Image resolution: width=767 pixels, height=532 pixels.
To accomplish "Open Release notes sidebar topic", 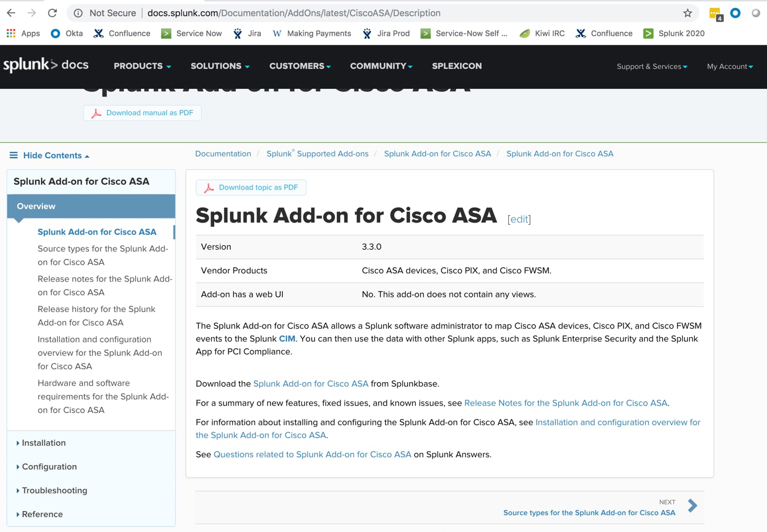I will (x=105, y=285).
